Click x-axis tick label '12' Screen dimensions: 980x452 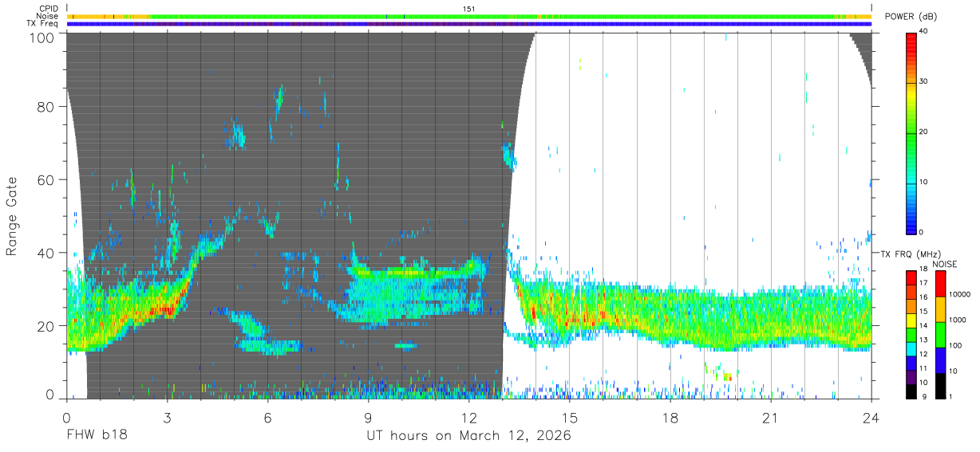pos(468,418)
